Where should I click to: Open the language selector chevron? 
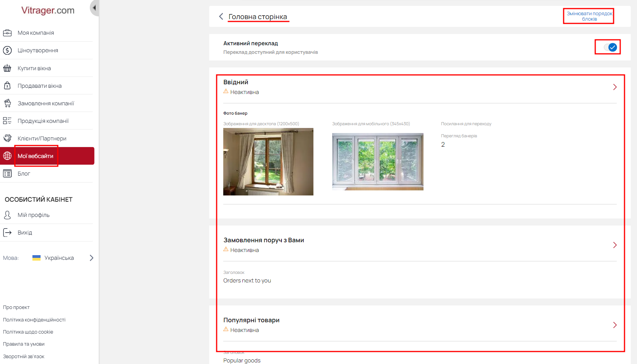click(91, 258)
